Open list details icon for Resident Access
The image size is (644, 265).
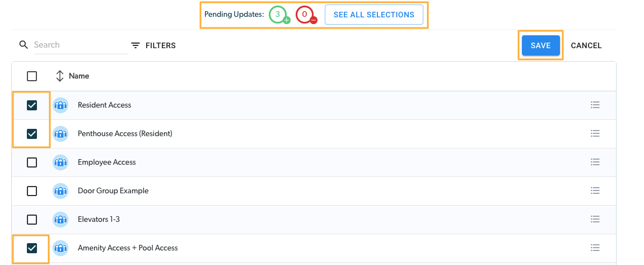tap(595, 105)
